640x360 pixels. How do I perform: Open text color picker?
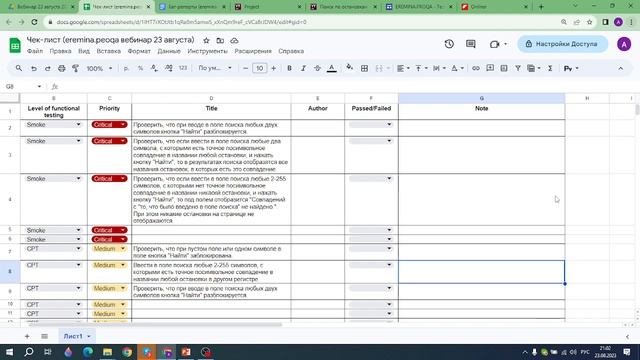[332, 69]
